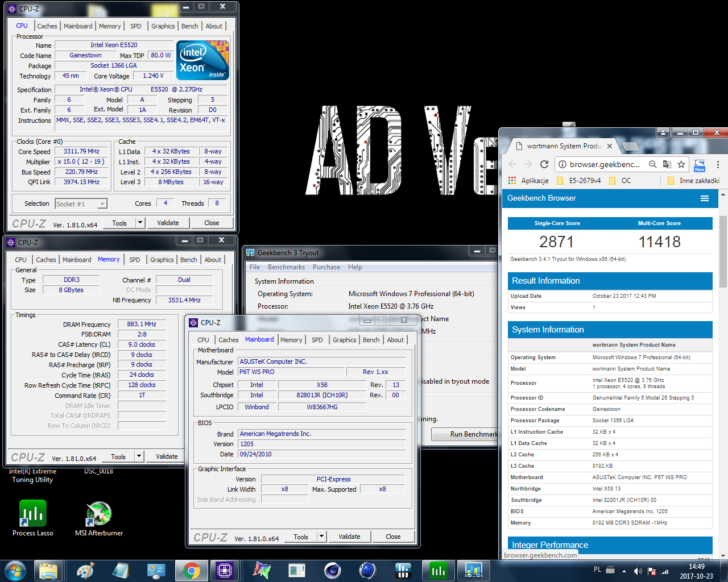
Task: Open the Aplikacje apps shortcut in bookmarks bar
Action: [x=528, y=181]
